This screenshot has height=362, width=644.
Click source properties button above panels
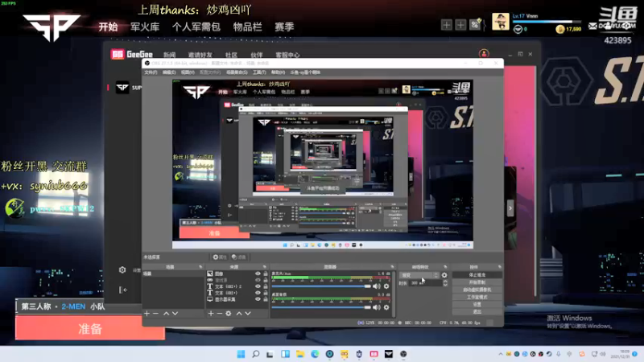[x=220, y=257]
